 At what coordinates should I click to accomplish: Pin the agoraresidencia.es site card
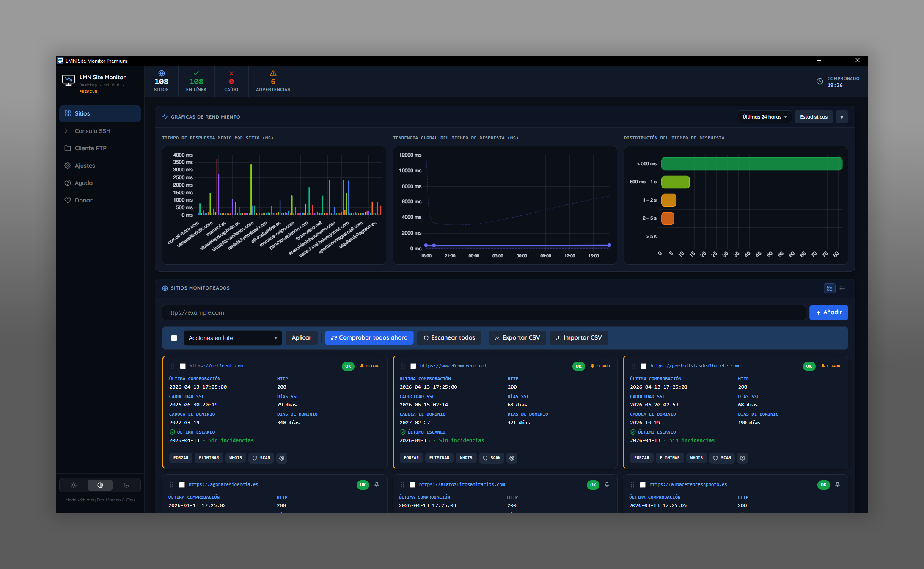(377, 485)
